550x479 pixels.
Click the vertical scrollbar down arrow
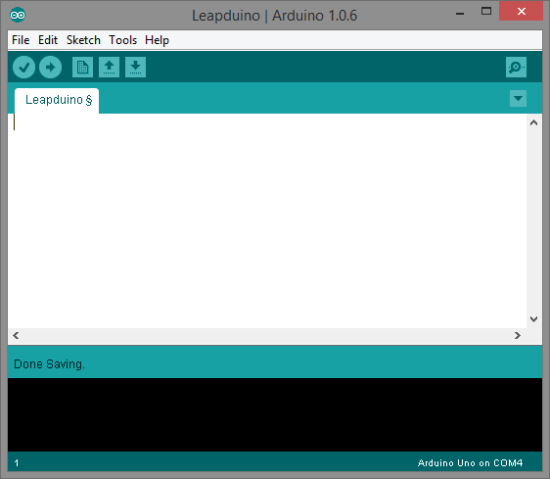(x=534, y=319)
